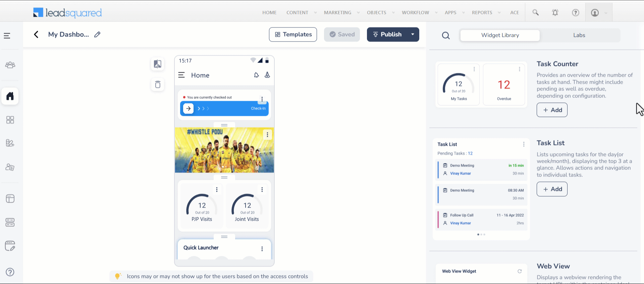Open the HOME menu
Screen dimensions: 644x284
click(269, 13)
